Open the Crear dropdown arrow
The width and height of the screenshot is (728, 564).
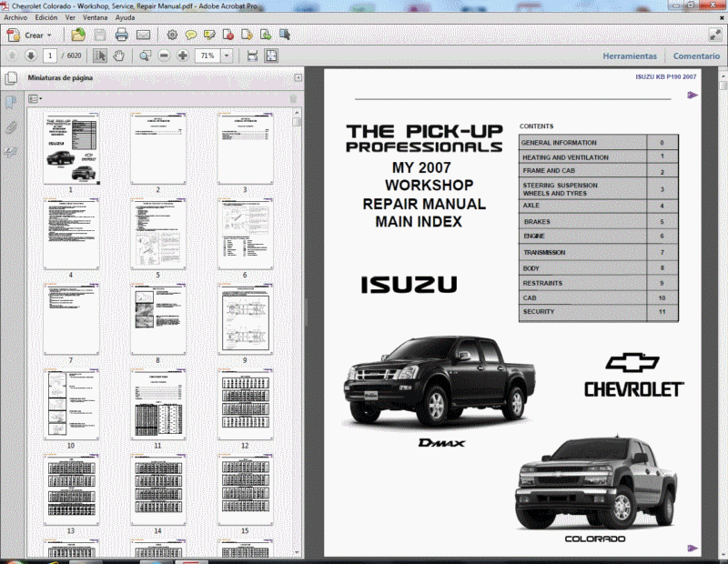pyautogui.click(x=49, y=35)
